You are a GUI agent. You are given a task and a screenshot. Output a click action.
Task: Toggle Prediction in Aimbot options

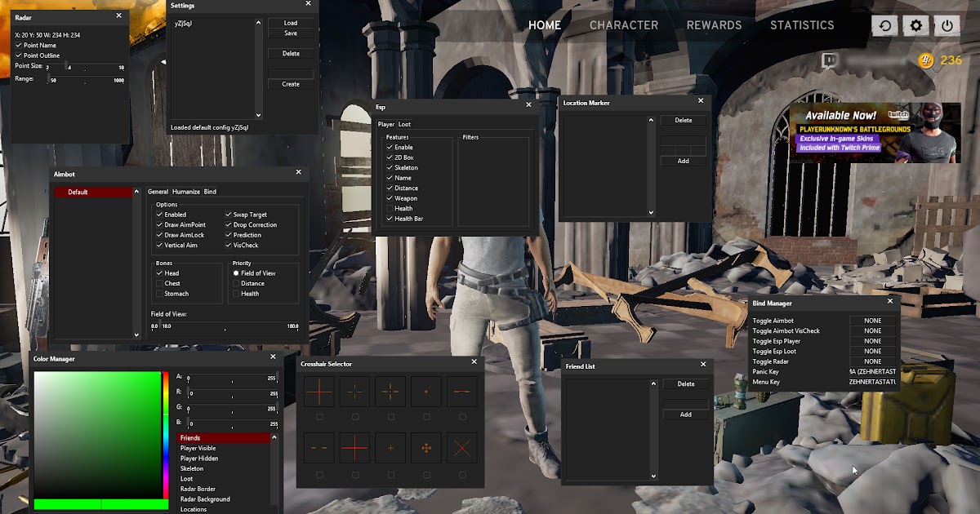coord(228,235)
